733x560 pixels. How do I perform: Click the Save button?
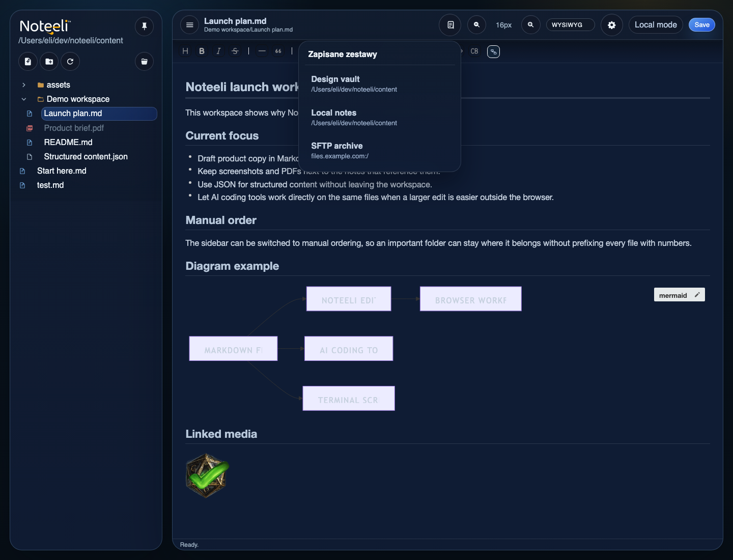(702, 24)
